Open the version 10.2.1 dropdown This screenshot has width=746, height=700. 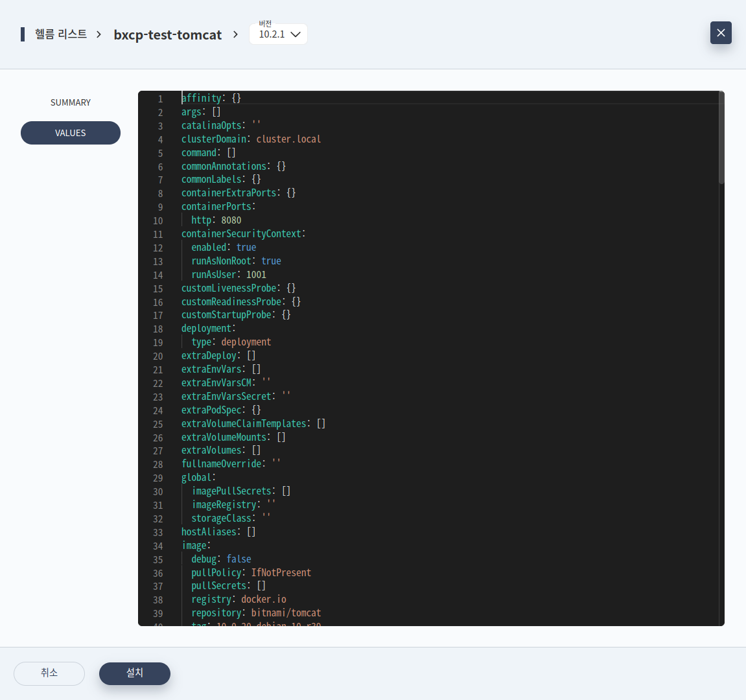point(278,34)
